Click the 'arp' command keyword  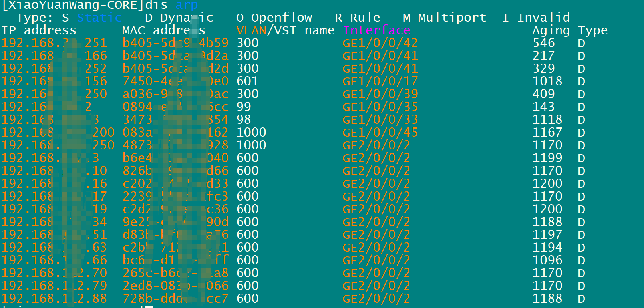187,5
